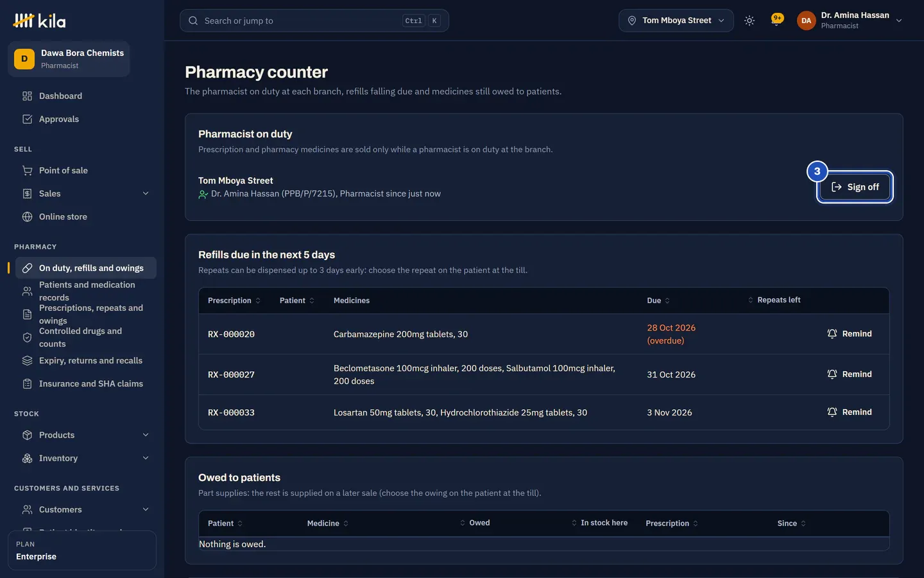Viewport: 924px width, 578px height.
Task: Open the notifications bell with 9+ badge
Action: pyautogui.click(x=777, y=20)
